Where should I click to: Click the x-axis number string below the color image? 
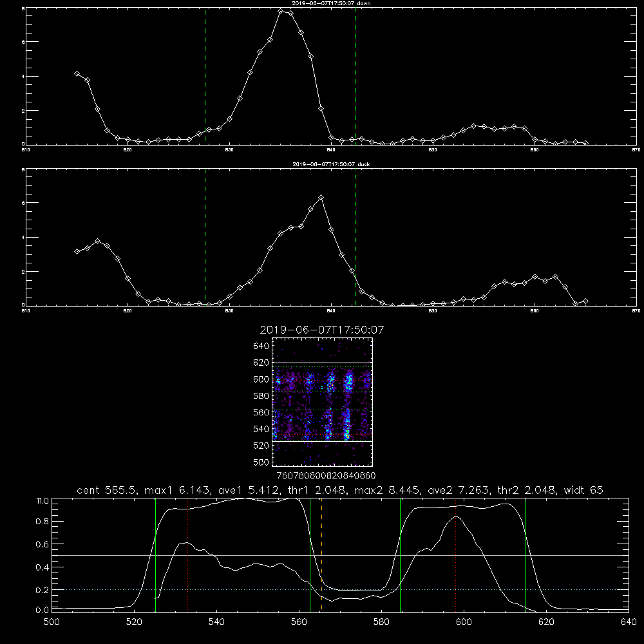[326, 475]
